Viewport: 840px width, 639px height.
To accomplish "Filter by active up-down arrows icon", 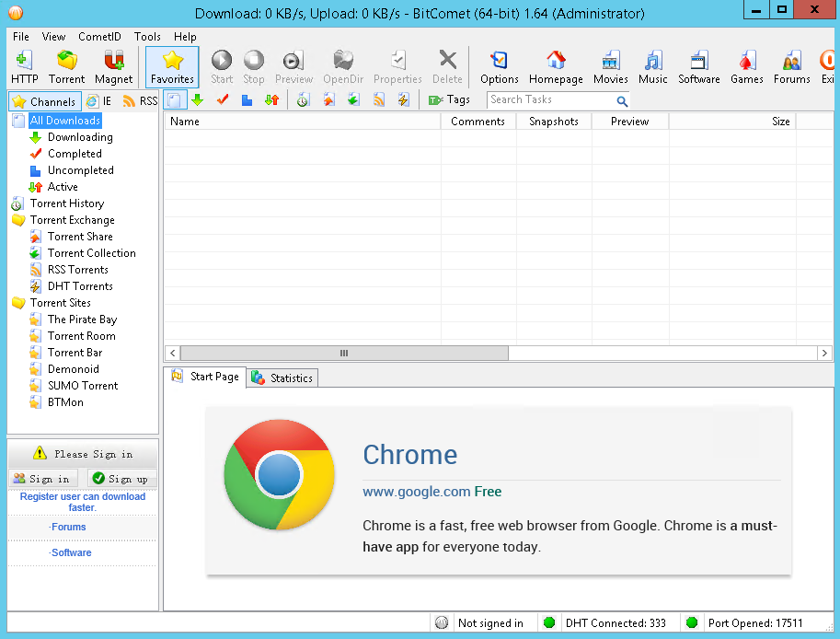I will coord(272,99).
